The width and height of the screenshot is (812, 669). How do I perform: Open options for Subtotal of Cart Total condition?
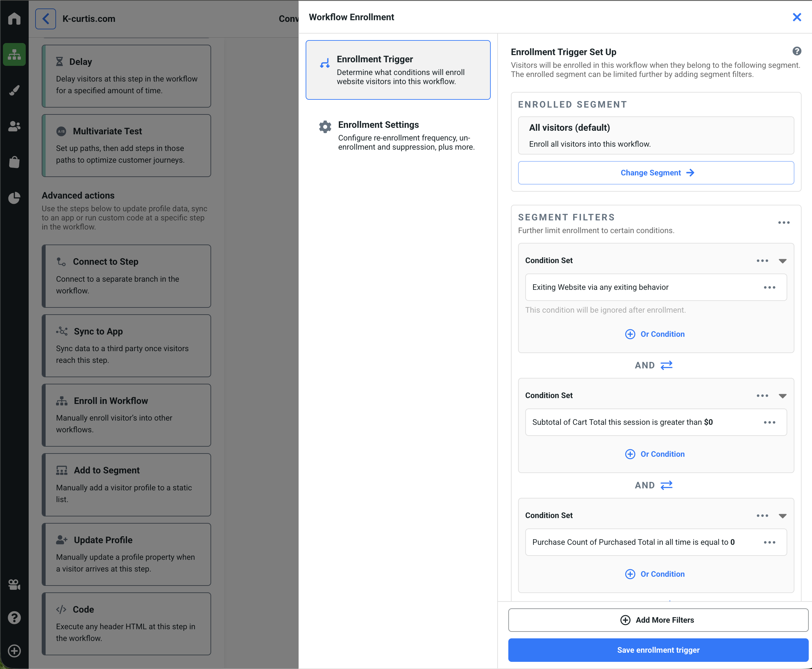pyautogui.click(x=769, y=422)
